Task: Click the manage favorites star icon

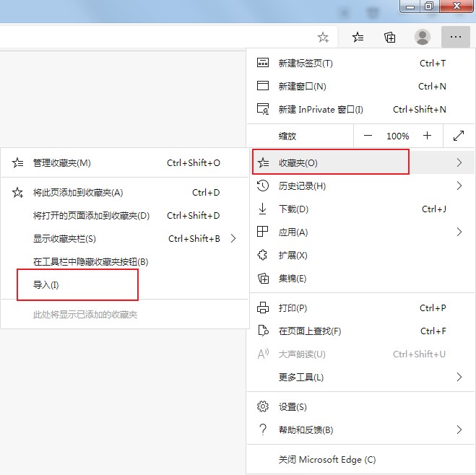Action: pos(17,163)
